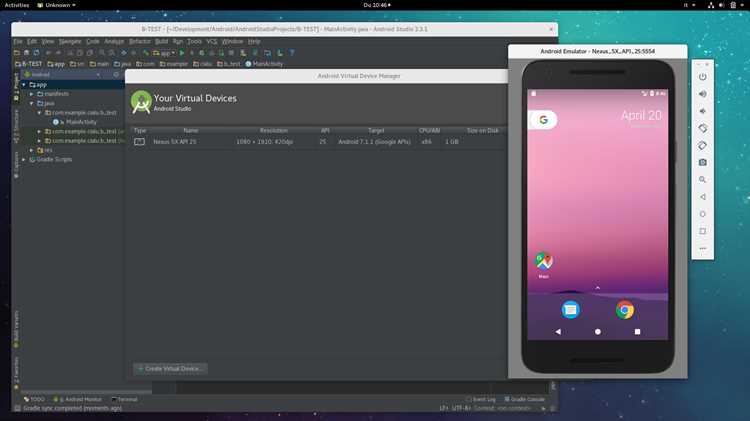Viewport: 750px width, 421px height.
Task: Open the clock in GNOME top bar
Action: (x=376, y=5)
